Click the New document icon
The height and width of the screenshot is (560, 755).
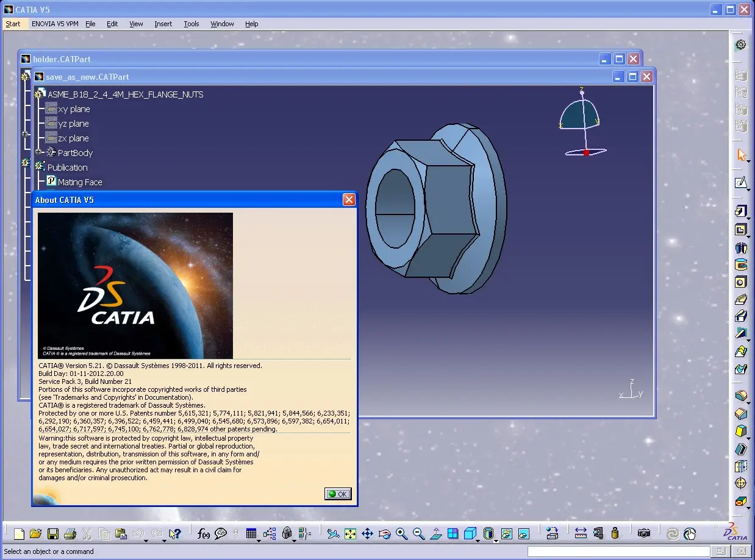coord(19,534)
